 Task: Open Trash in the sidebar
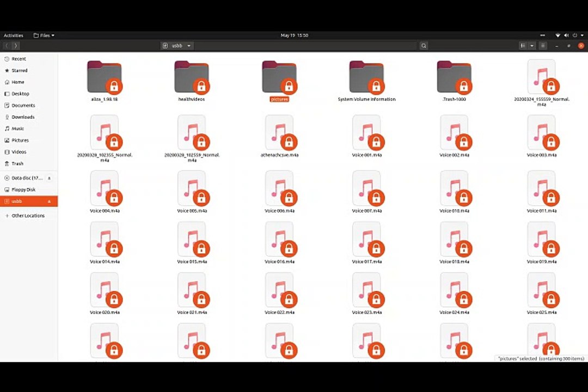[x=29, y=163]
